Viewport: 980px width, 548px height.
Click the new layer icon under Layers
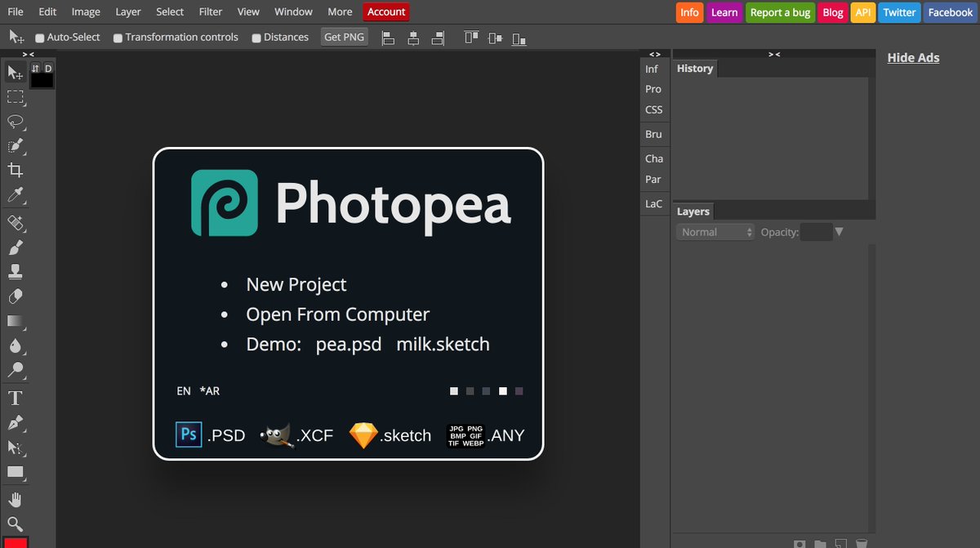click(x=840, y=543)
